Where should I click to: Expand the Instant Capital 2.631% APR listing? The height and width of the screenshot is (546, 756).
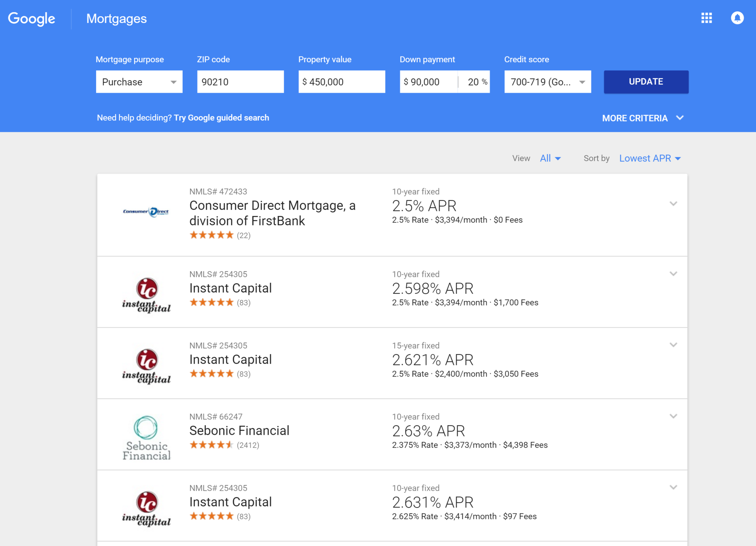pyautogui.click(x=674, y=487)
